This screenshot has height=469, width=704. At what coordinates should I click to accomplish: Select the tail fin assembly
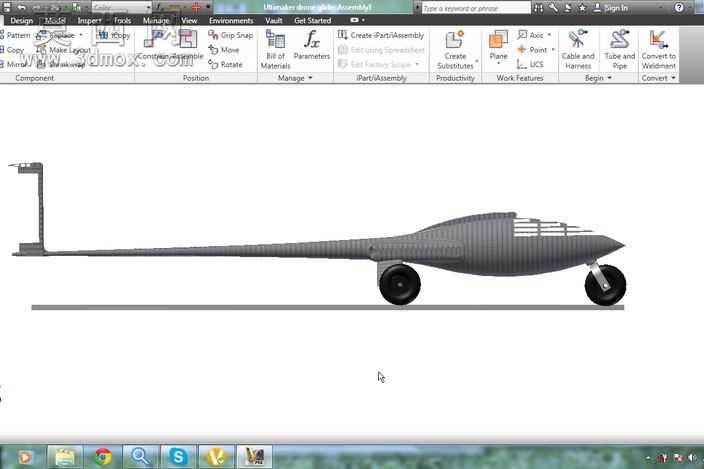[x=30, y=209]
